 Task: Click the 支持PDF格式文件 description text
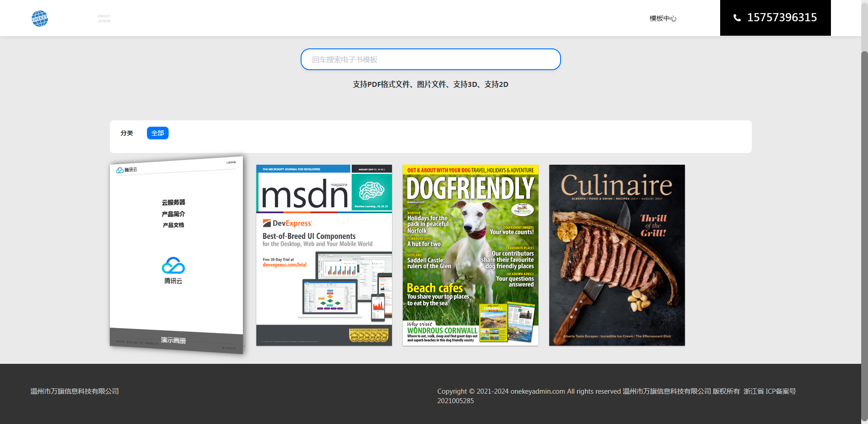coord(431,84)
